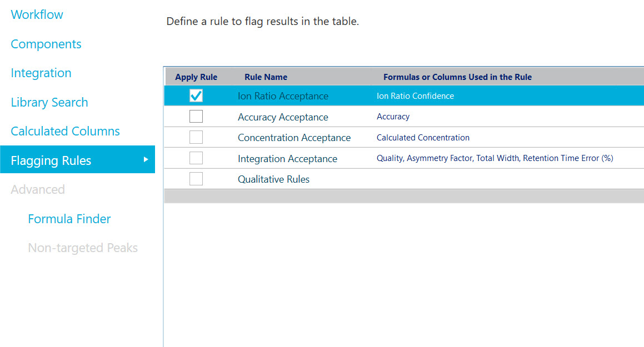Click the Concentration Acceptance rule name
644x347 pixels.
click(294, 138)
